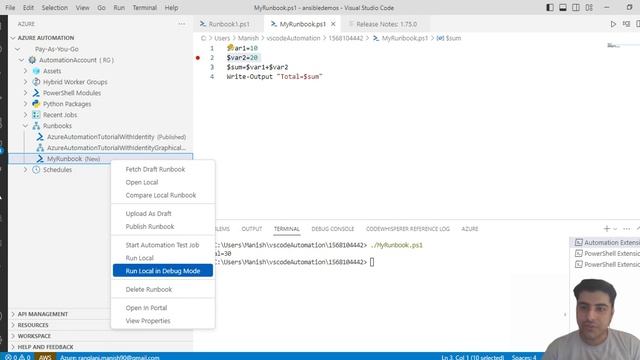Expand the Hybrid Worker Groups node
This screenshot has height=360, width=640.
25,82
